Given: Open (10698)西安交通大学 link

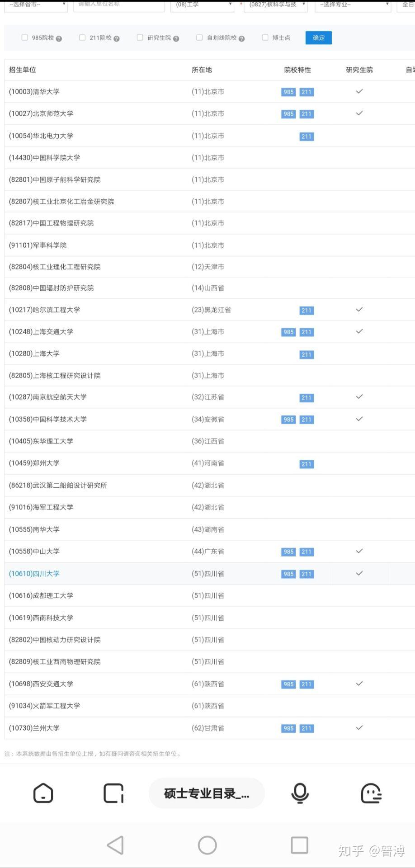Looking at the screenshot, I should coord(41,684).
